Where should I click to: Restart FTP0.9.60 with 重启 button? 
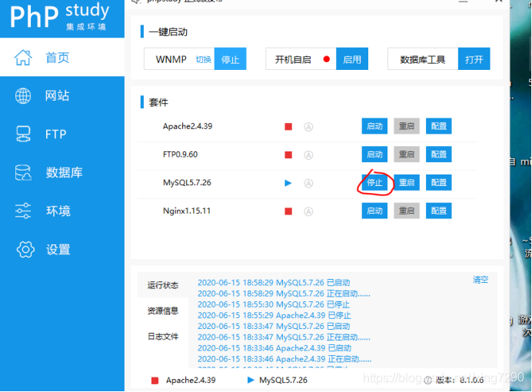[407, 154]
